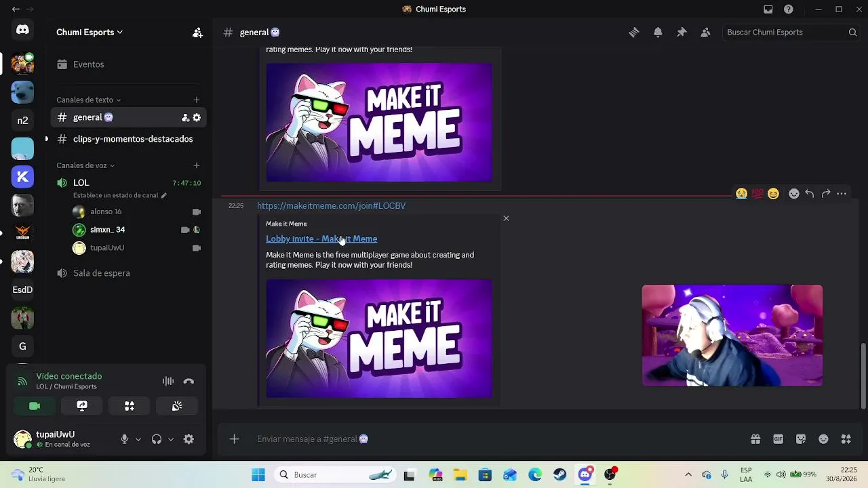Open the Chumi Esports server menu
This screenshot has width=868, height=488.
tap(90, 33)
